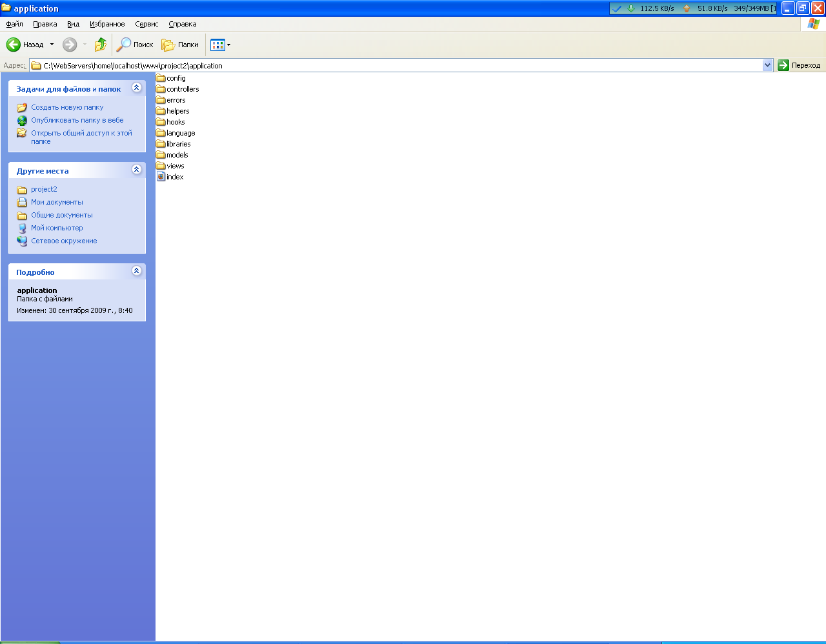Click the upload speed indicator in title bar
Screen dimensions: 826x644
click(705, 8)
